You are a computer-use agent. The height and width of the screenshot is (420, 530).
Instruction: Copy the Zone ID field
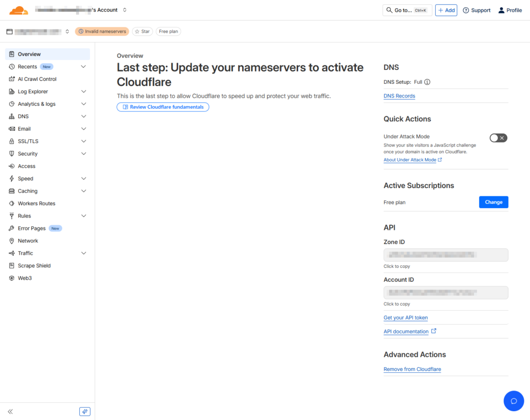[x=446, y=255]
